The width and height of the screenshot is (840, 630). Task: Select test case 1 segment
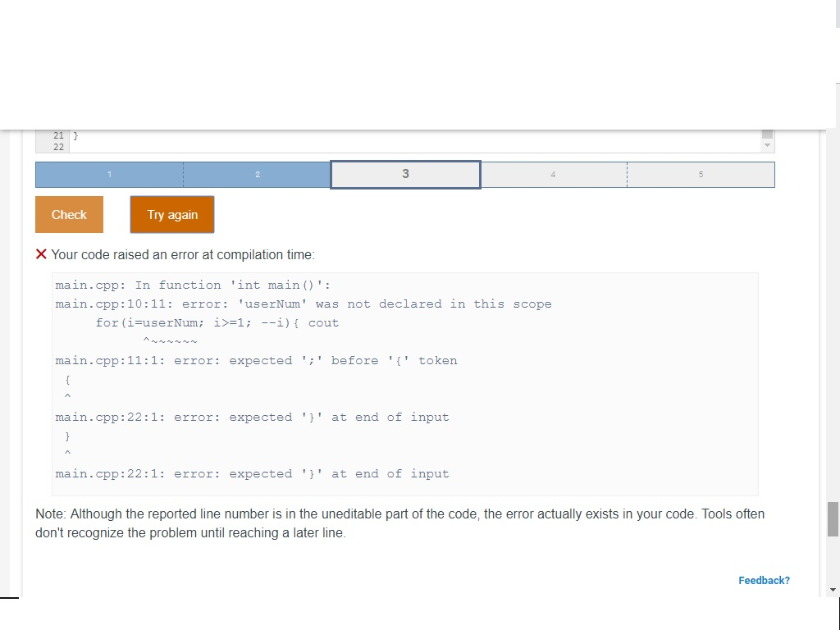(x=109, y=174)
